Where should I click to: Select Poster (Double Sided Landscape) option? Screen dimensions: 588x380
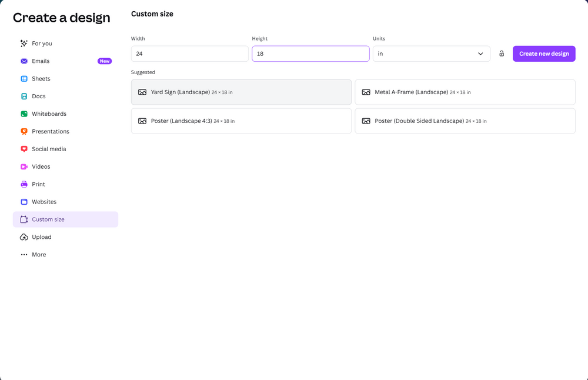point(465,121)
